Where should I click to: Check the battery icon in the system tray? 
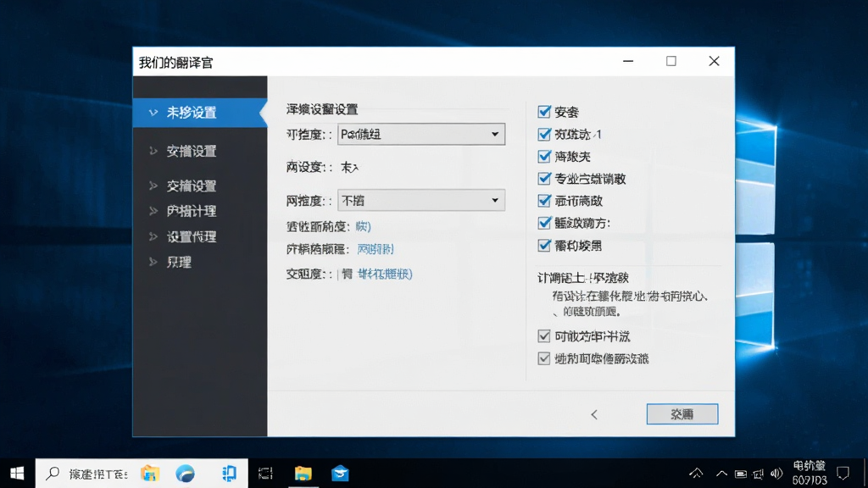[x=741, y=474]
